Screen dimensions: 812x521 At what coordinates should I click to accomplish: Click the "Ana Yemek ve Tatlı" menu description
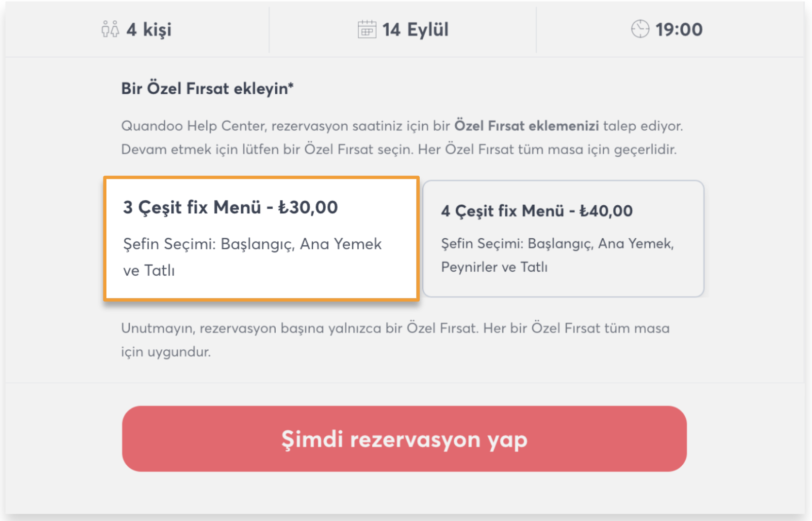pyautogui.click(x=252, y=257)
